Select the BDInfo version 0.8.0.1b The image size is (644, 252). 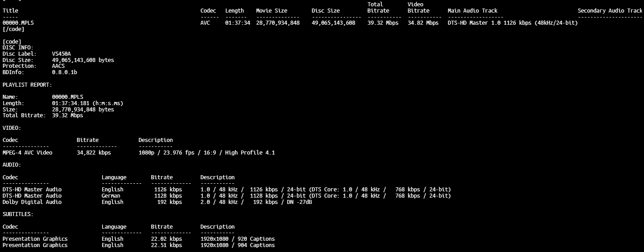tap(64, 72)
